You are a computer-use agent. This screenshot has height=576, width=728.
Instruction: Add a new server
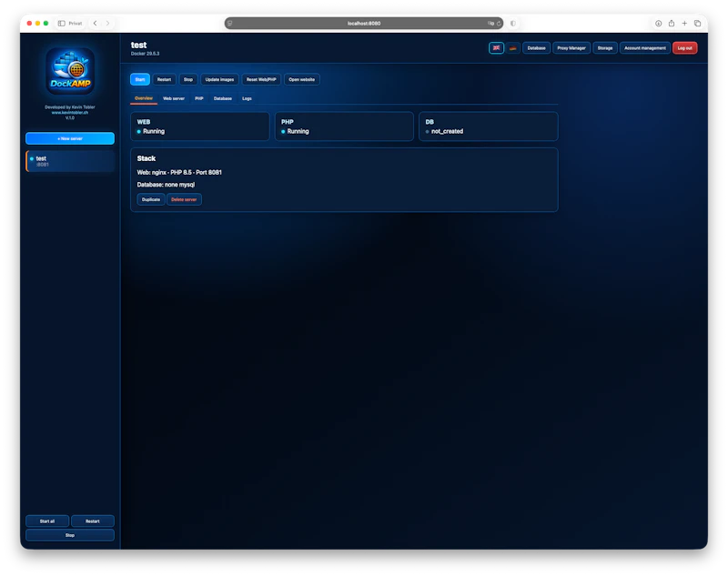point(70,138)
